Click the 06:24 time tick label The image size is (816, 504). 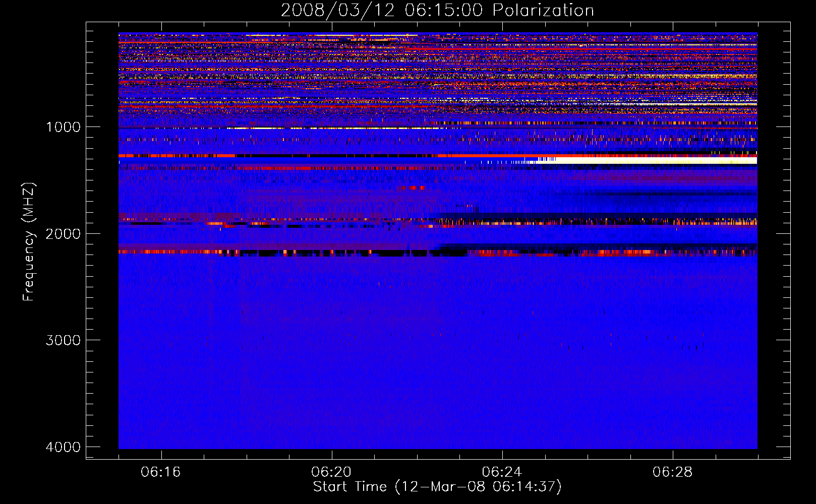[502, 472]
